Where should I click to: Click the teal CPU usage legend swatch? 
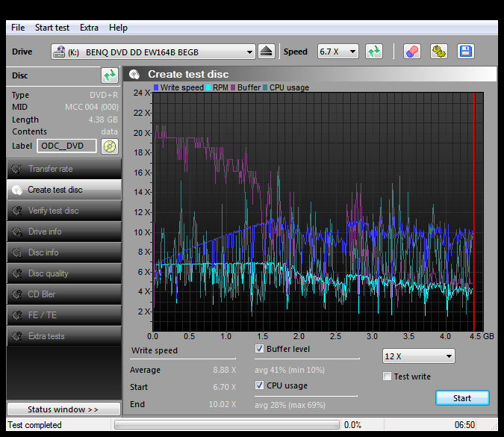[265, 87]
